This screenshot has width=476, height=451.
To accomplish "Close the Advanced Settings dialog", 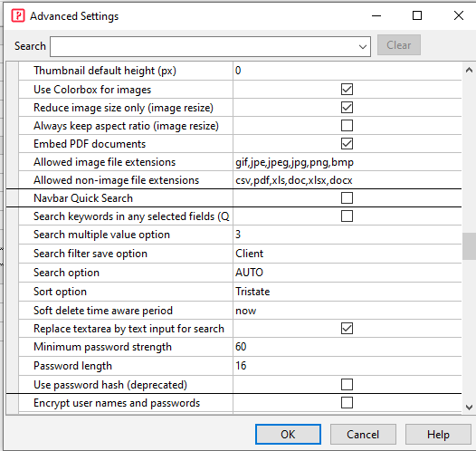I will [x=459, y=15].
